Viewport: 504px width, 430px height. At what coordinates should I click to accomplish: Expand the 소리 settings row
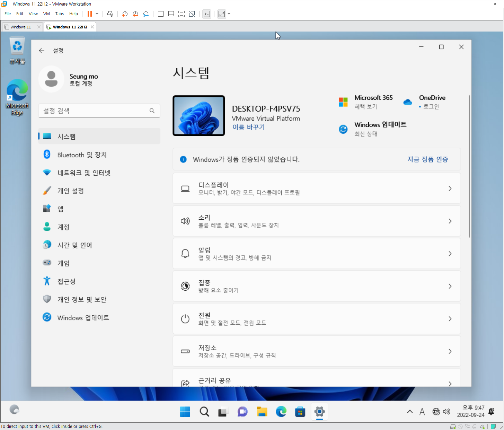coord(317,221)
